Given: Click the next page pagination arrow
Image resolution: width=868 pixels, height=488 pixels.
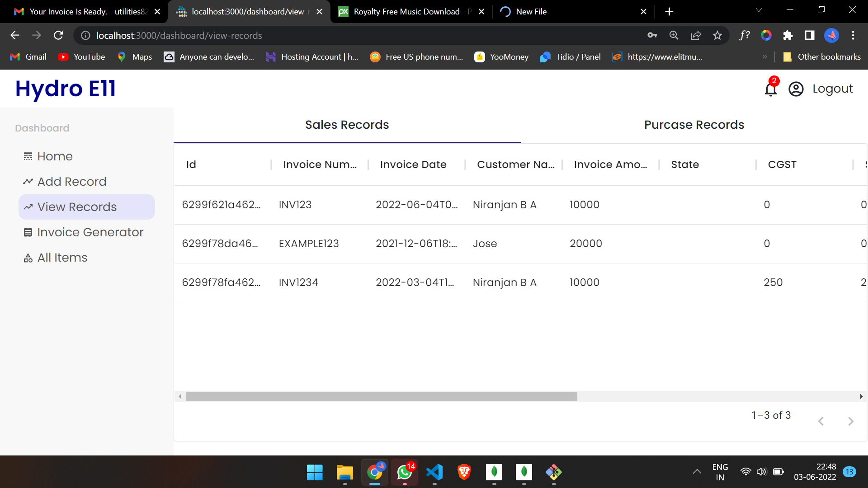Looking at the screenshot, I should [x=850, y=421].
